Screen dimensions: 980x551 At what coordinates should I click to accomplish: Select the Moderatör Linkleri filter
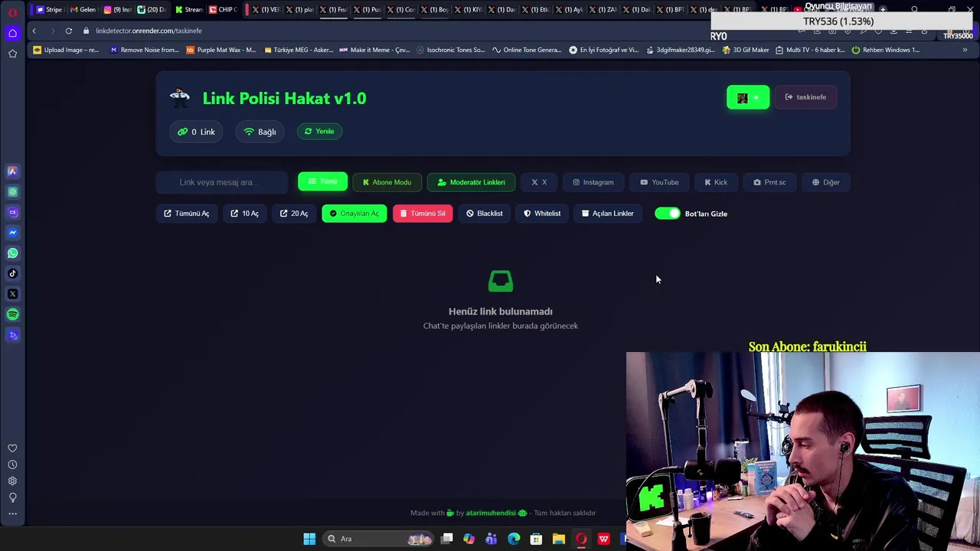(471, 182)
